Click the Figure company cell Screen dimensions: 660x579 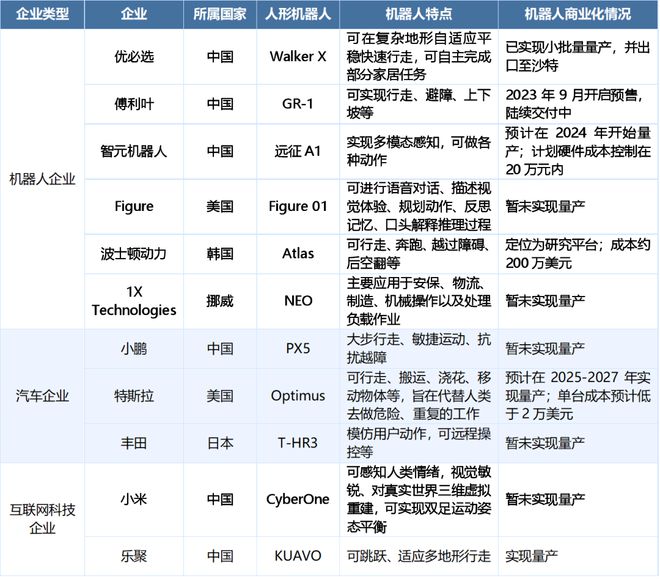tap(134, 206)
